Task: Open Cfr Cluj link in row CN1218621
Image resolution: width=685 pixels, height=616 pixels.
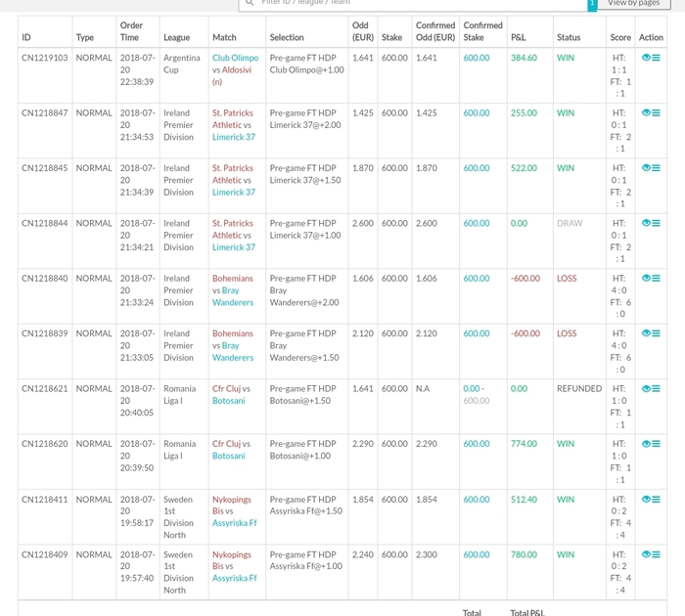Action: pos(226,388)
